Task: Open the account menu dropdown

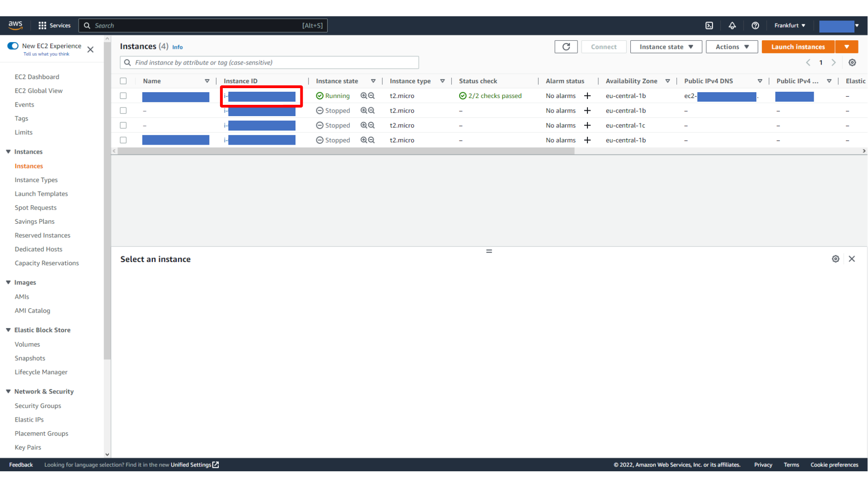Action: [x=839, y=26]
